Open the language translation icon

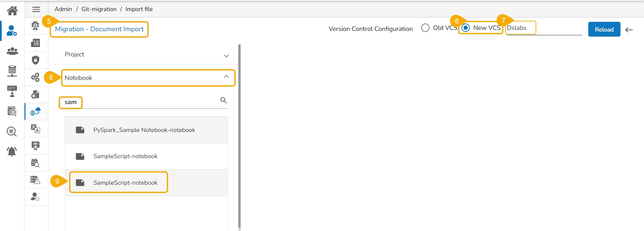[x=36, y=129]
